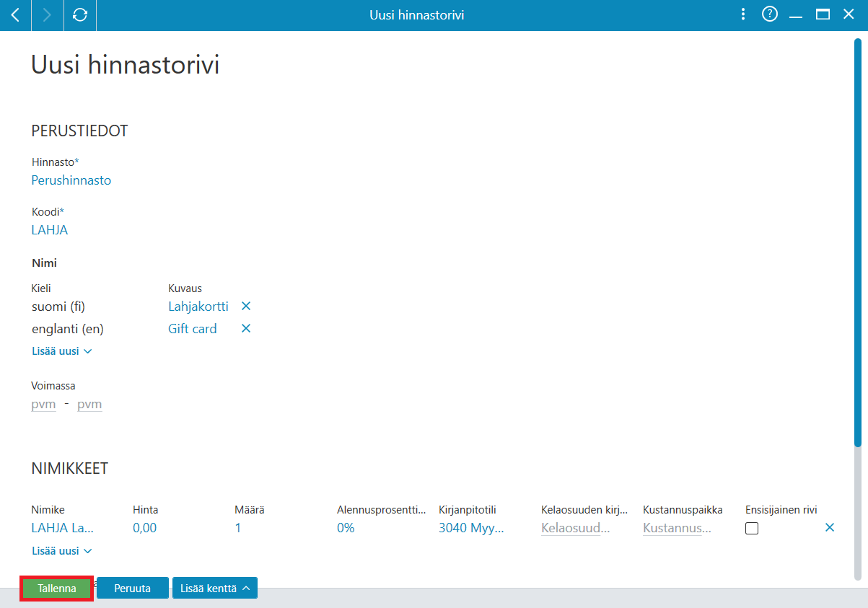The width and height of the screenshot is (868, 608).
Task: Open the three-dot options menu
Action: click(x=744, y=14)
